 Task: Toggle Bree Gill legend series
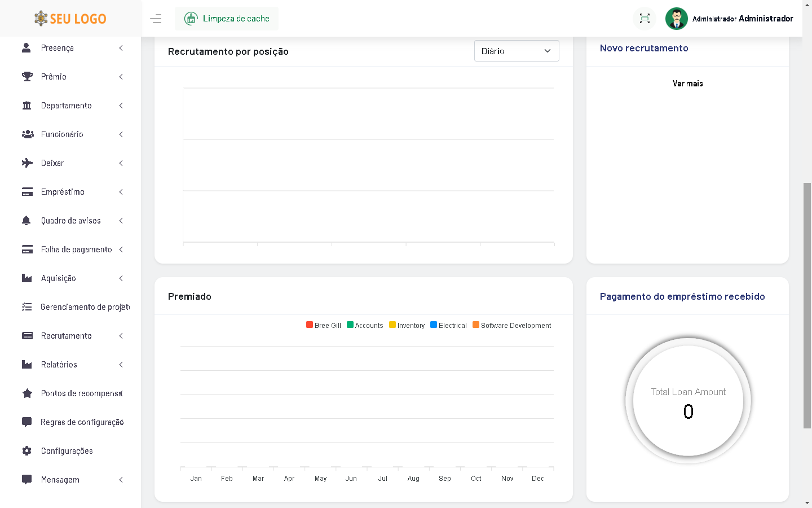point(324,325)
